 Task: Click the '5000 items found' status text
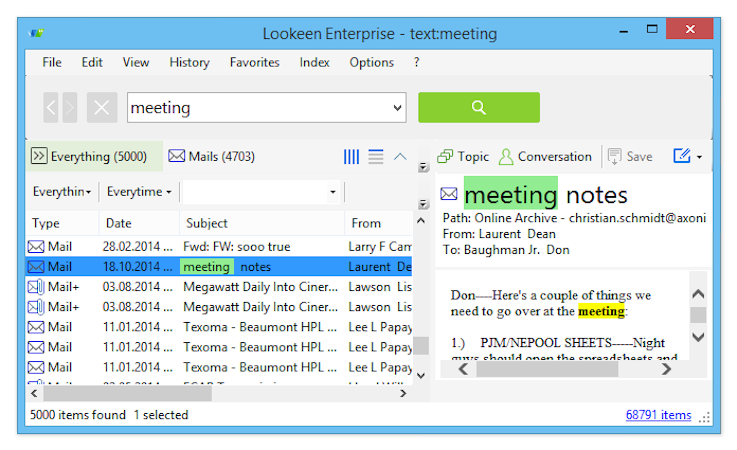click(x=78, y=415)
